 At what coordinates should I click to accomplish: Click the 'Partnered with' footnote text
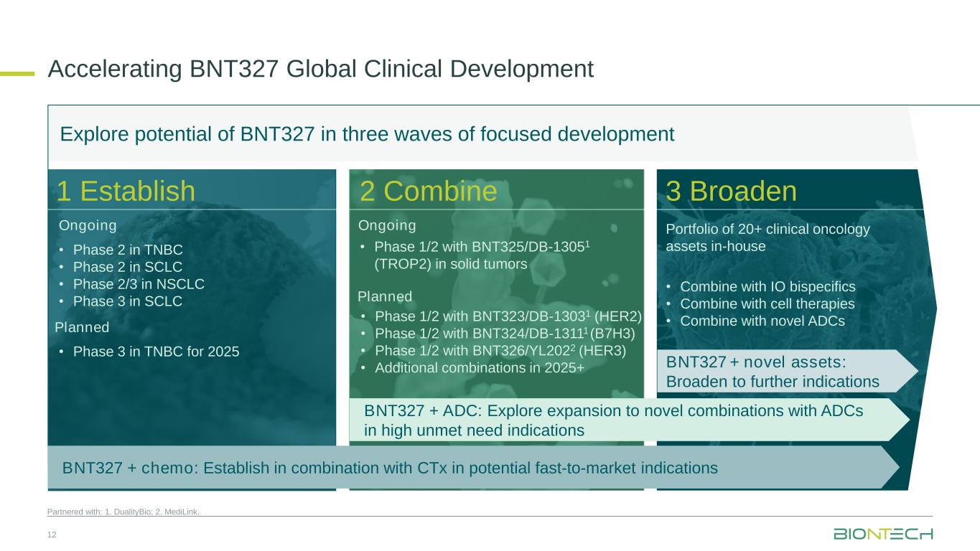123,512
